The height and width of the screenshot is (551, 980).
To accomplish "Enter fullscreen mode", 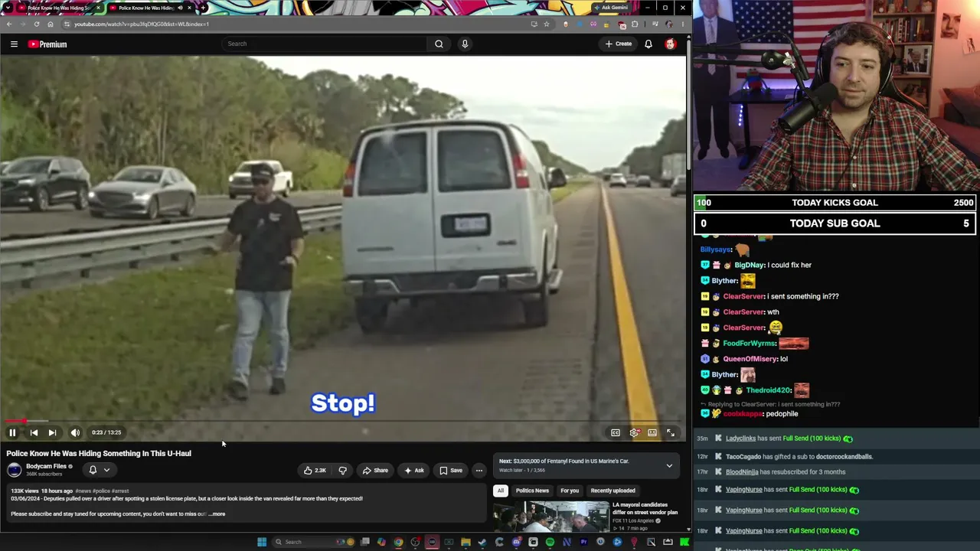I will coord(671,432).
